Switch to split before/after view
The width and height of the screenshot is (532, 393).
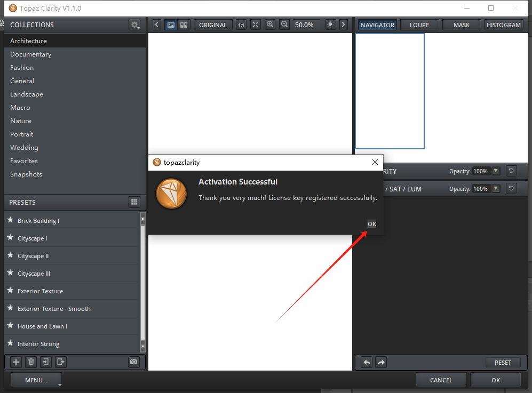click(184, 25)
